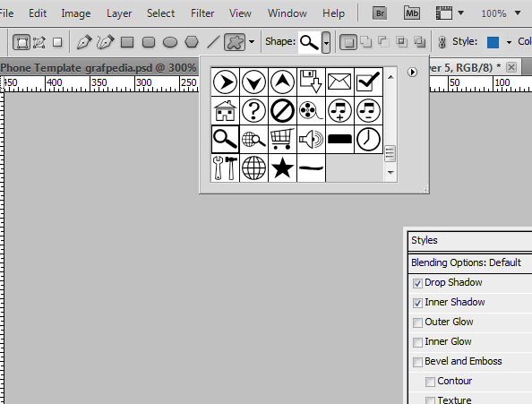The width and height of the screenshot is (532, 404).
Task: Pick the shopping cart shape
Action: [x=282, y=139]
